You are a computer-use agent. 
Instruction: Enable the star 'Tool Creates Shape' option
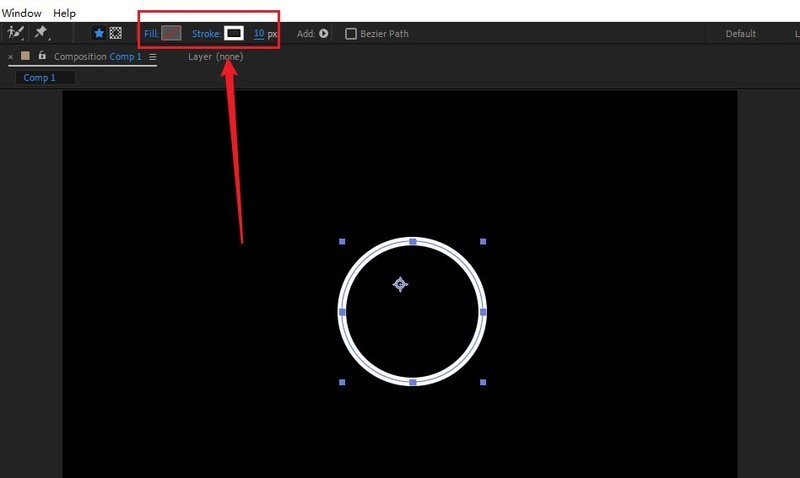(98, 33)
